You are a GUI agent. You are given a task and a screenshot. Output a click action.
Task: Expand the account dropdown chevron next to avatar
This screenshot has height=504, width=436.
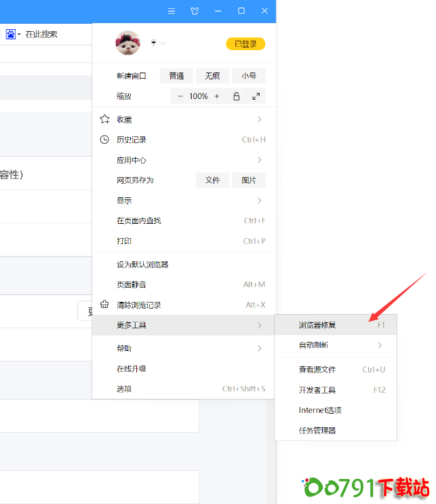point(162,43)
